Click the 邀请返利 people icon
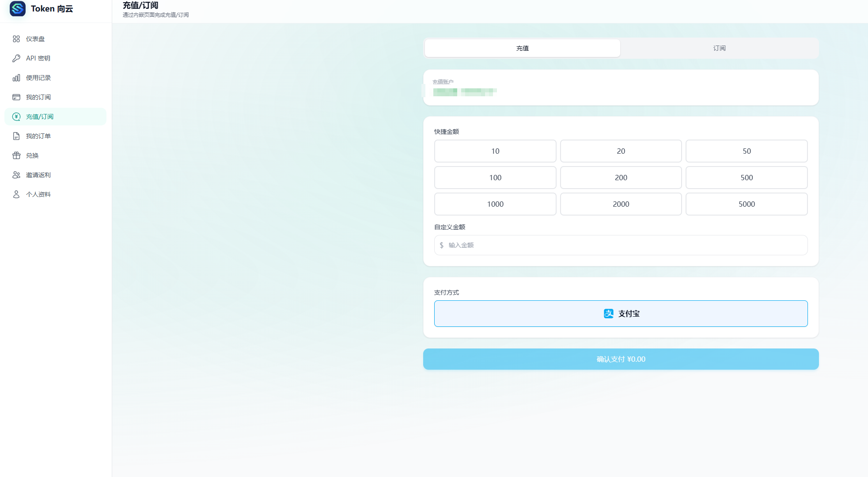 [16, 175]
